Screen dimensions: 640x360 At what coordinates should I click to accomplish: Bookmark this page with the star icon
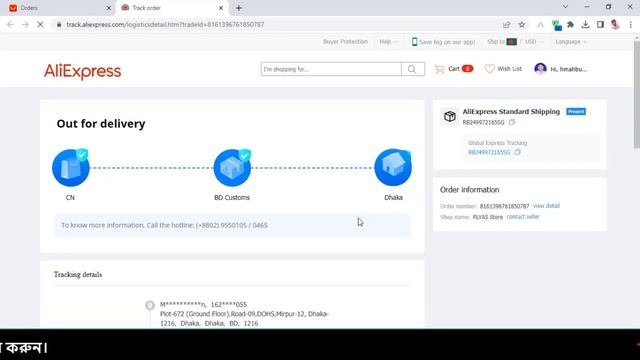(x=522, y=24)
